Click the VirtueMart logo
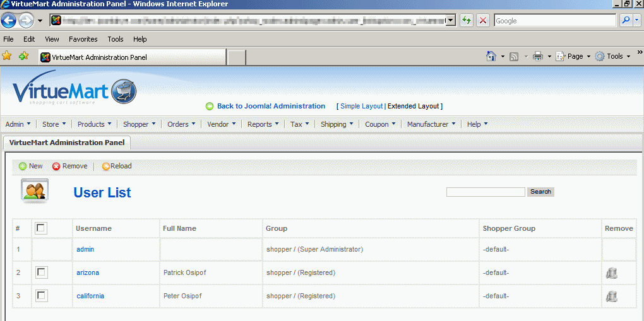 [75, 88]
